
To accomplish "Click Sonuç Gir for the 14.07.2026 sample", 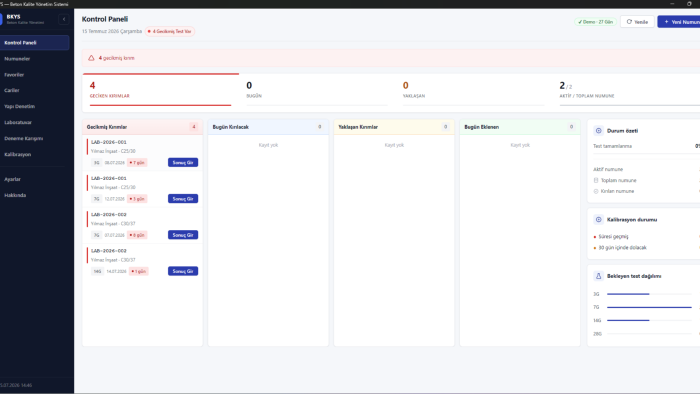I will (x=183, y=271).
